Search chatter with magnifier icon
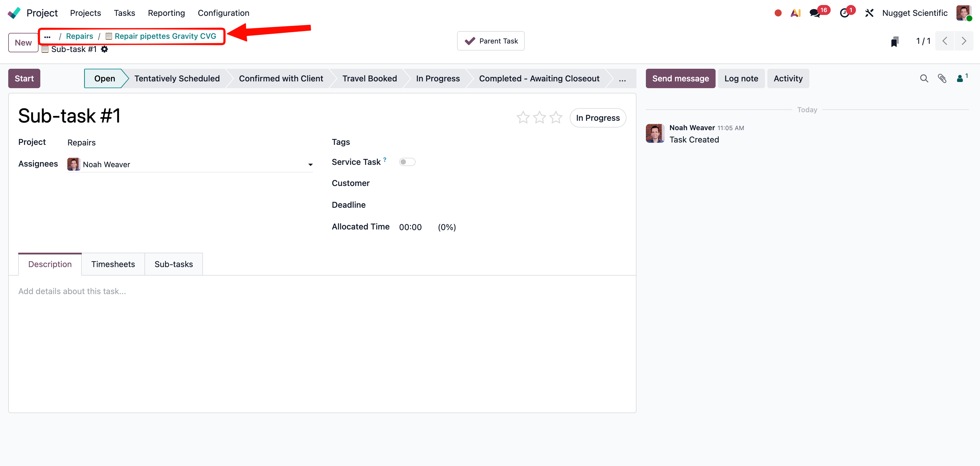 (924, 78)
